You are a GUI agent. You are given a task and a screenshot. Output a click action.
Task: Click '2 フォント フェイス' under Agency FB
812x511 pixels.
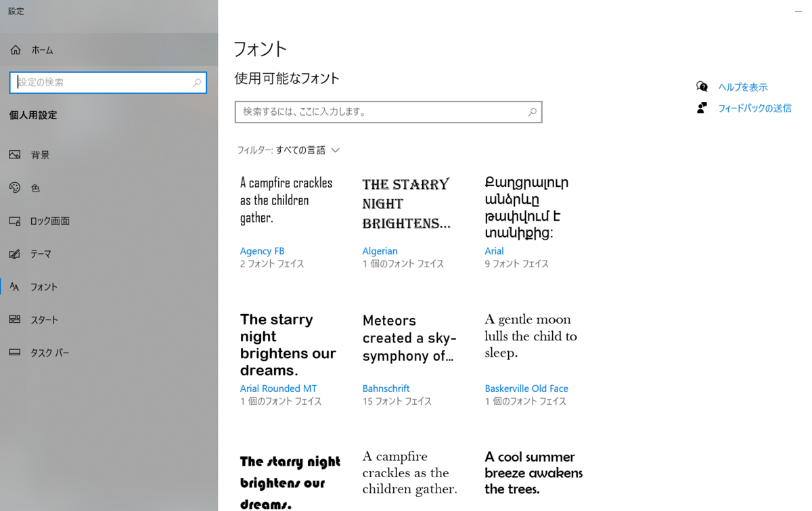coord(272,263)
